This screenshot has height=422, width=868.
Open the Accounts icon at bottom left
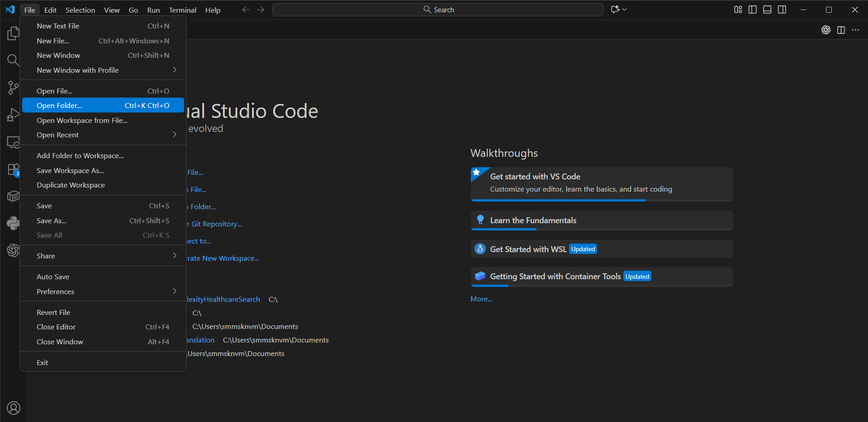pos(14,408)
